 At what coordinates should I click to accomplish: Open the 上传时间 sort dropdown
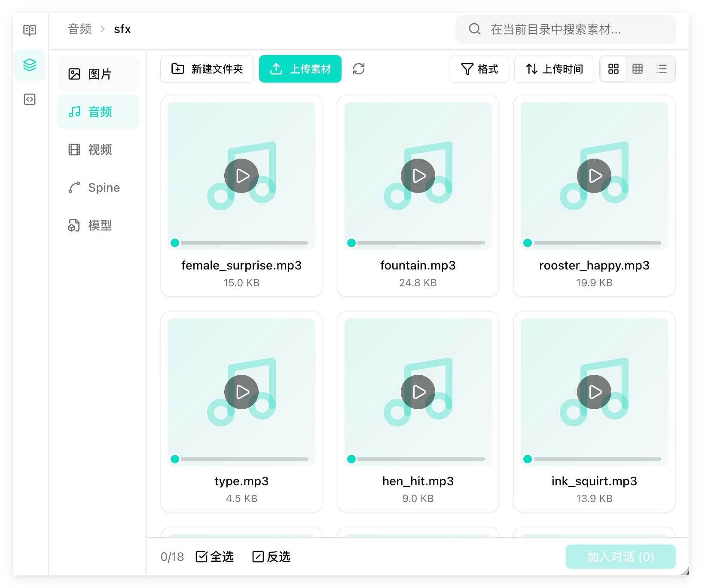554,69
